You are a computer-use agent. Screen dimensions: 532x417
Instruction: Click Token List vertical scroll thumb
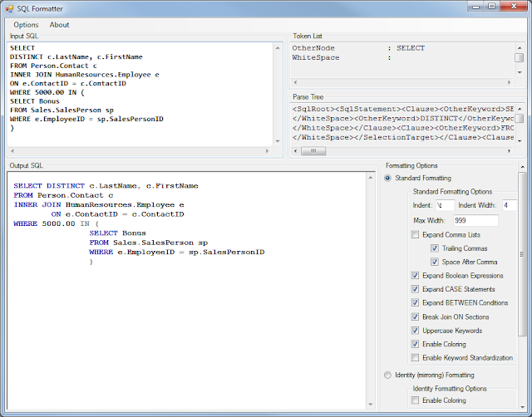click(x=520, y=58)
